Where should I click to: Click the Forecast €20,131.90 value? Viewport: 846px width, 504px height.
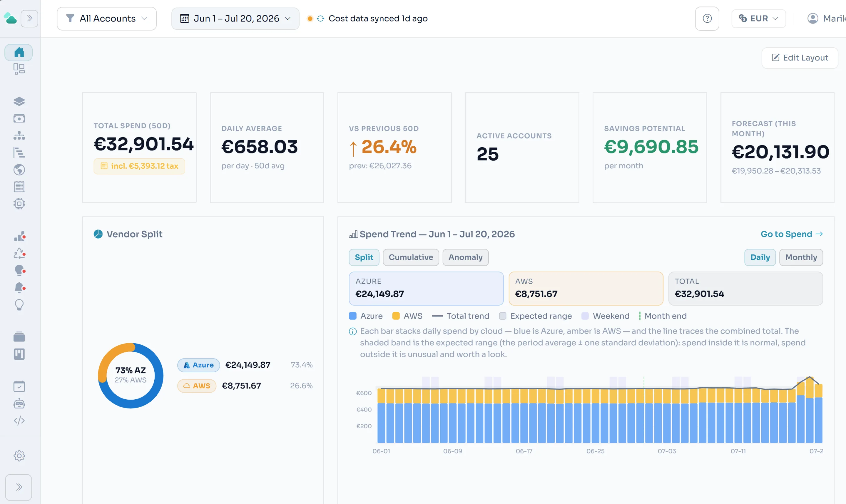tap(780, 152)
